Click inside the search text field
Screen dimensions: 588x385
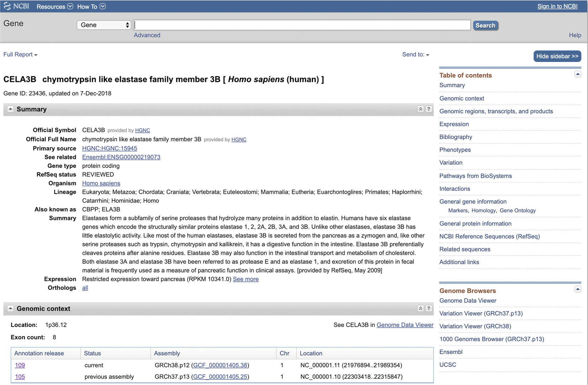(x=302, y=25)
